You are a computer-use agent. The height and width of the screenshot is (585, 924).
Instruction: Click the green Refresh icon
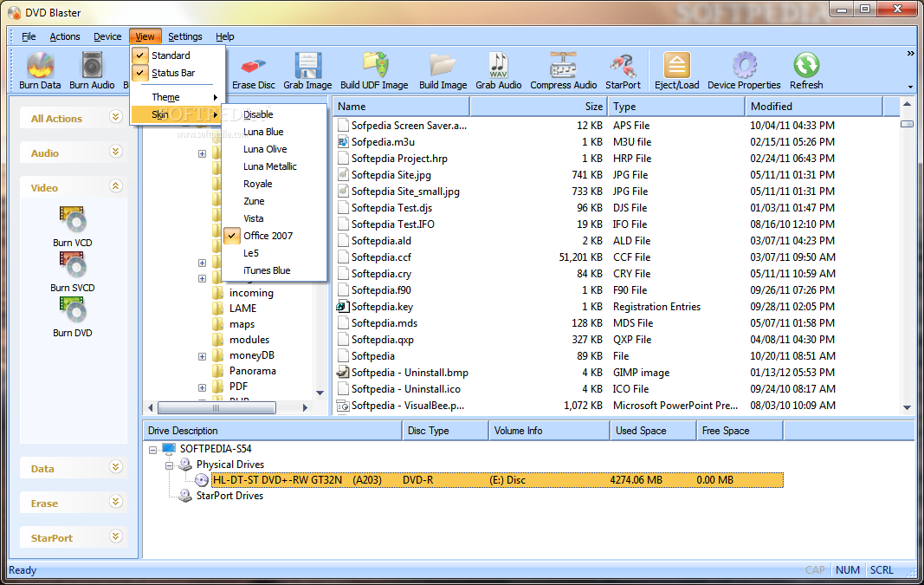(x=806, y=65)
